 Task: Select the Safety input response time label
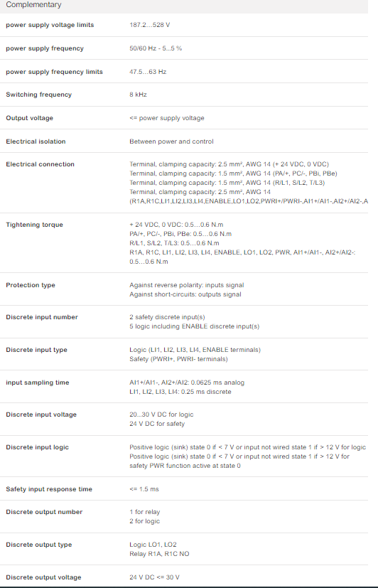[x=49, y=489]
